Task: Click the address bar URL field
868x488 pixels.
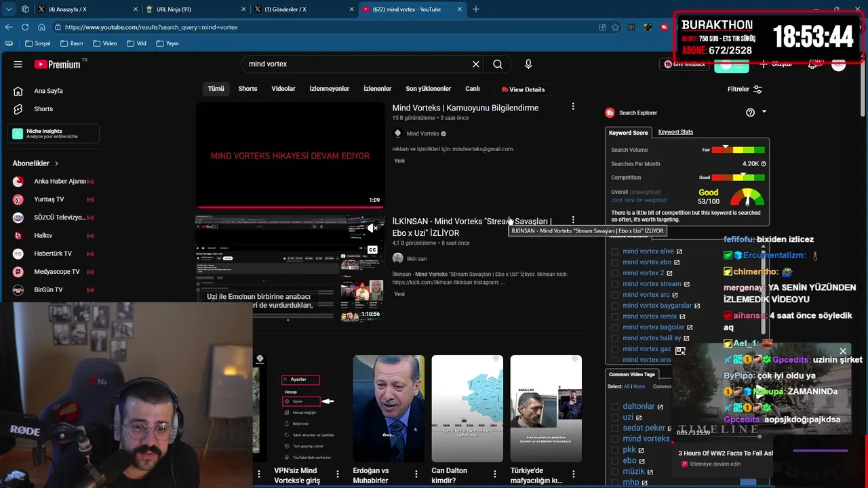Action: (x=325, y=27)
